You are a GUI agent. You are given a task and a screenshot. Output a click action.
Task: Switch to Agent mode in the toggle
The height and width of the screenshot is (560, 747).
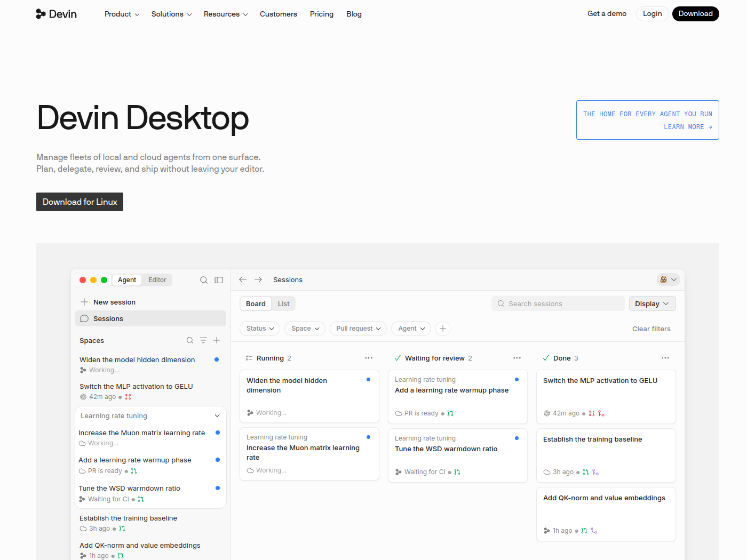click(x=127, y=280)
